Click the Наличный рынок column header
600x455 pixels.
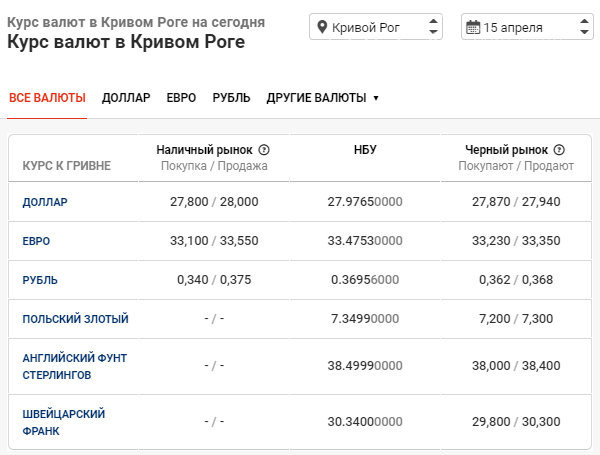pyautogui.click(x=206, y=150)
